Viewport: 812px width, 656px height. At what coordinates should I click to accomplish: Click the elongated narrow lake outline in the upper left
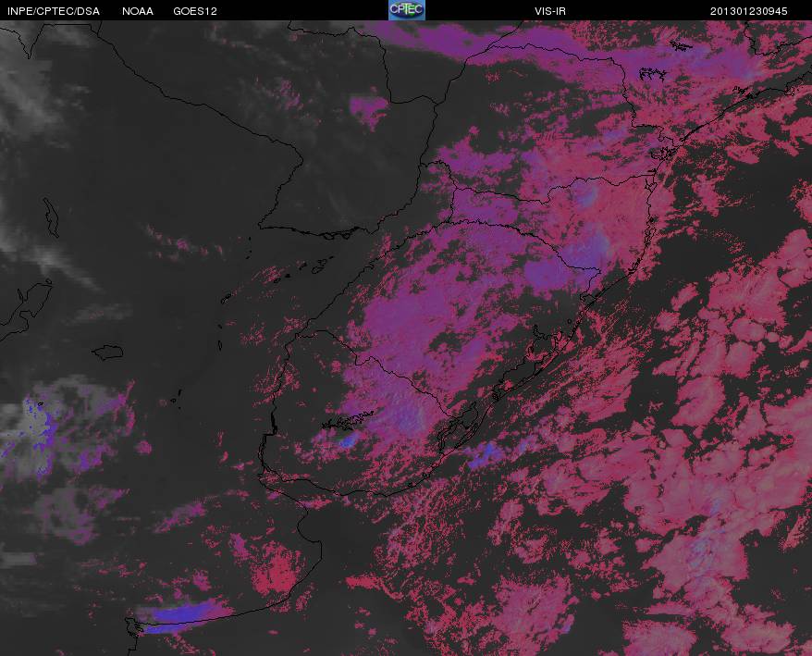51,217
